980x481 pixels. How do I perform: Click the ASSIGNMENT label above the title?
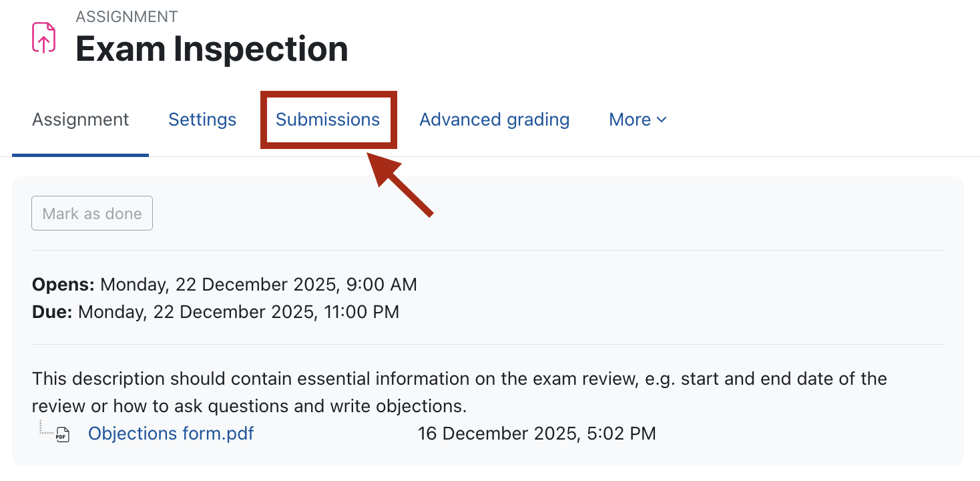tap(127, 17)
